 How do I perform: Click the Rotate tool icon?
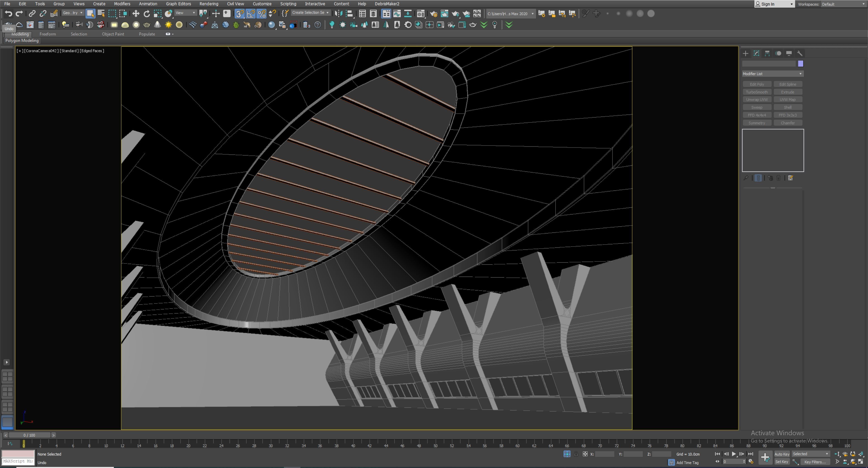point(146,14)
